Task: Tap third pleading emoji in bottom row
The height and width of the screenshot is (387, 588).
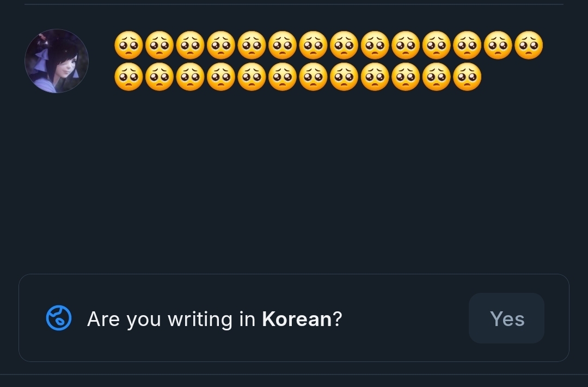Action: [190, 77]
